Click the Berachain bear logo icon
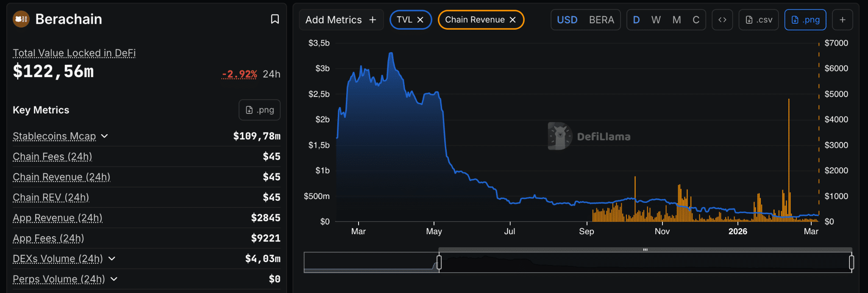 pos(21,19)
